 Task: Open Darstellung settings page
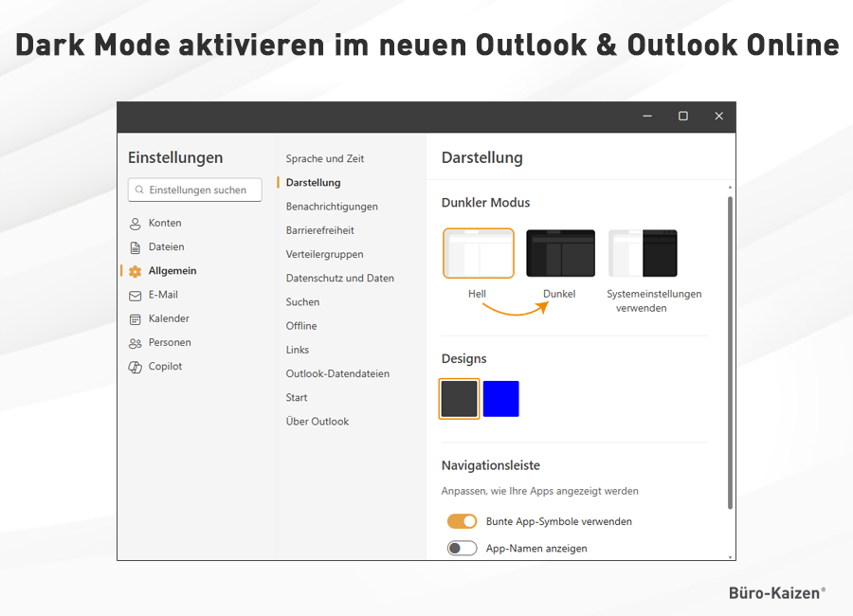pos(314,183)
